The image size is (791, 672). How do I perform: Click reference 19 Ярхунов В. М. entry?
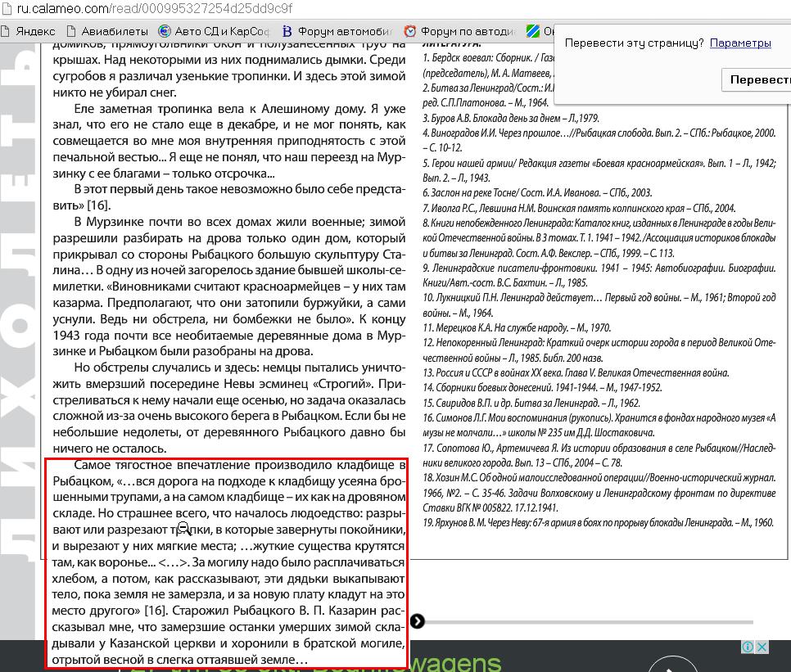click(x=598, y=522)
